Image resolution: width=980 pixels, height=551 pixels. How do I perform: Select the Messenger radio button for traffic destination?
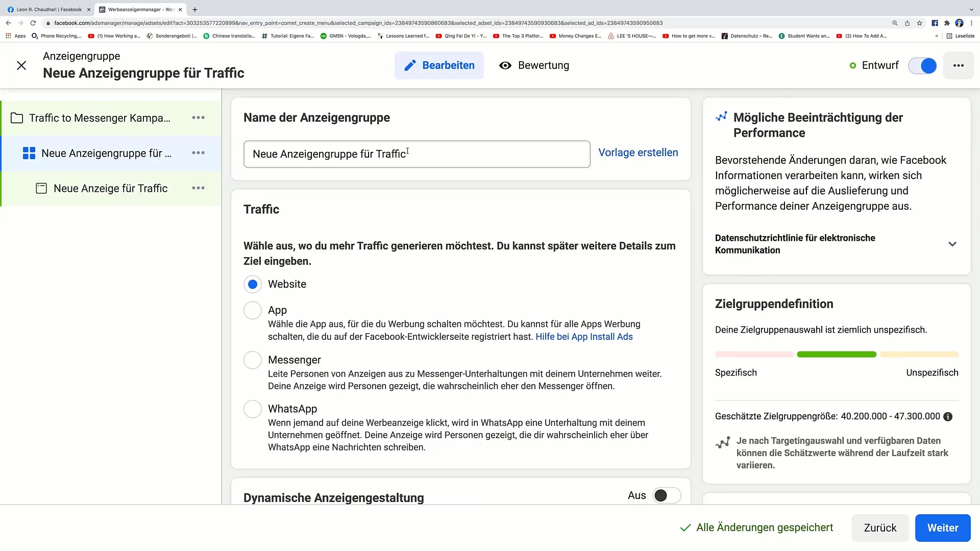(x=253, y=360)
